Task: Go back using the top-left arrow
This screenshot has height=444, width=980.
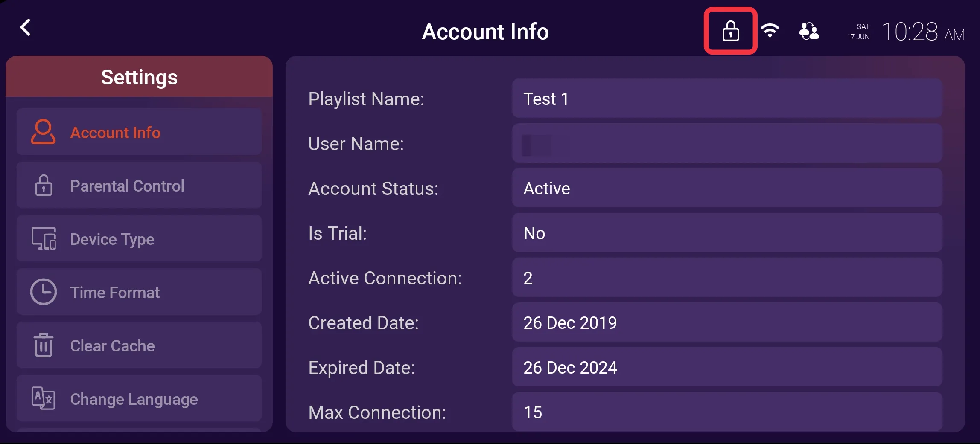Action: click(26, 28)
